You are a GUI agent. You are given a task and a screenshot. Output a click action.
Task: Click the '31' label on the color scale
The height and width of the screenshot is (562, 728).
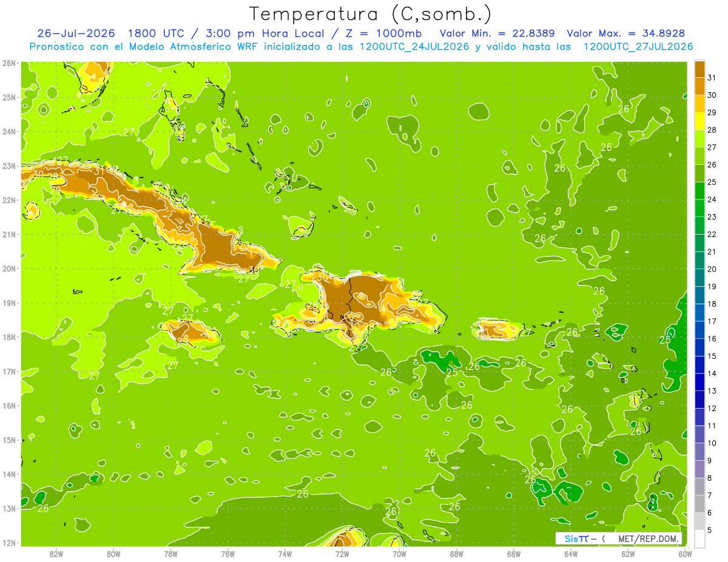tap(712, 78)
